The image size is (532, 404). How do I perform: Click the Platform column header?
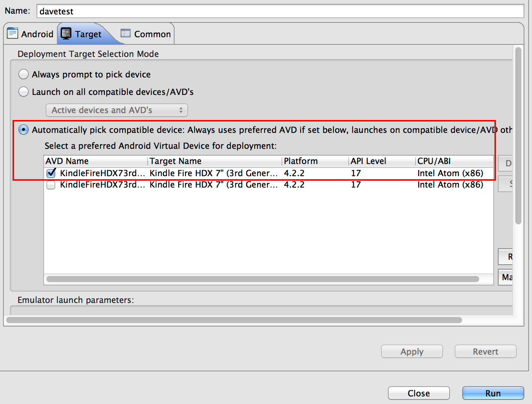tap(316, 161)
